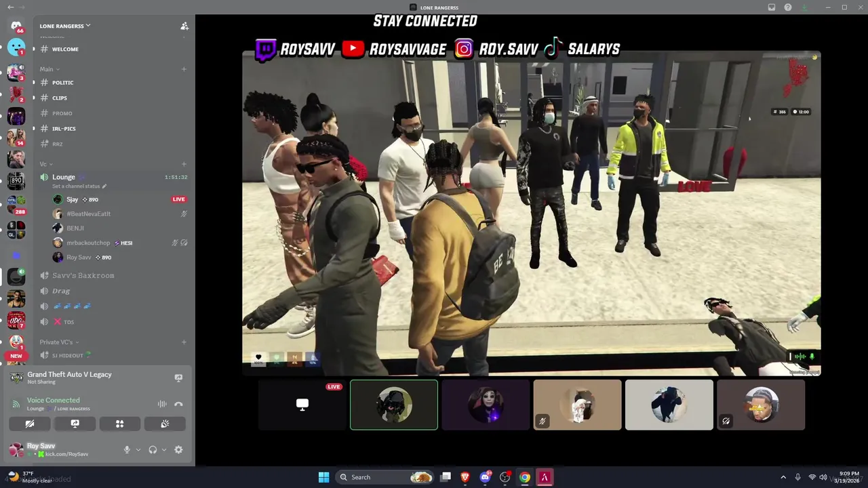Open the blue smiley server with badge 1
The height and width of the screenshot is (488, 868).
click(16, 47)
